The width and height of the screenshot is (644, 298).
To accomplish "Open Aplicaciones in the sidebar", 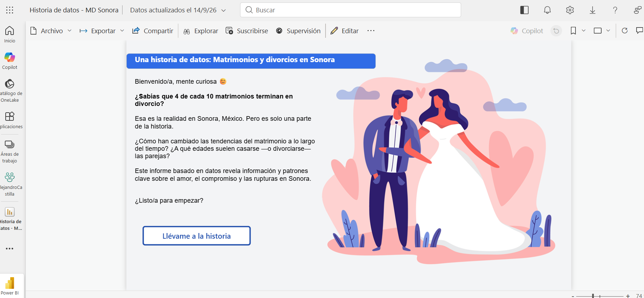I will coord(10,120).
